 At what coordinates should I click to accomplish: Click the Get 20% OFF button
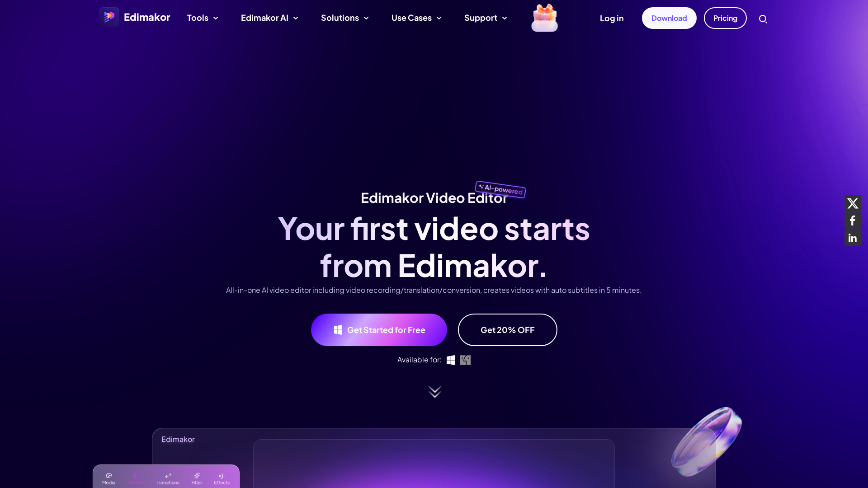(507, 329)
